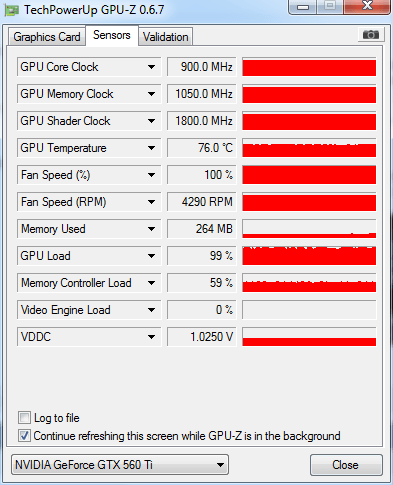Select the Sensors tab
The image size is (393, 485).
click(x=112, y=35)
